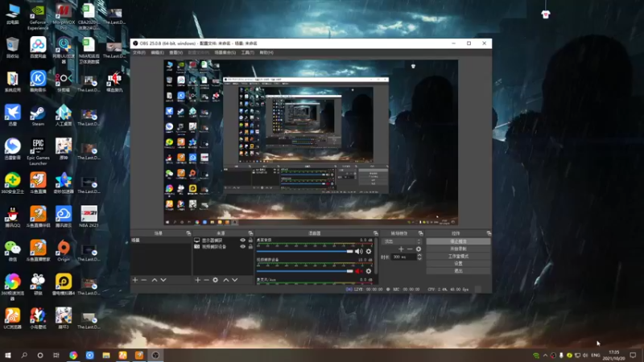Pop out the Scene Transitions dock icon
Viewport: 644px width, 362px height.
[x=420, y=233]
